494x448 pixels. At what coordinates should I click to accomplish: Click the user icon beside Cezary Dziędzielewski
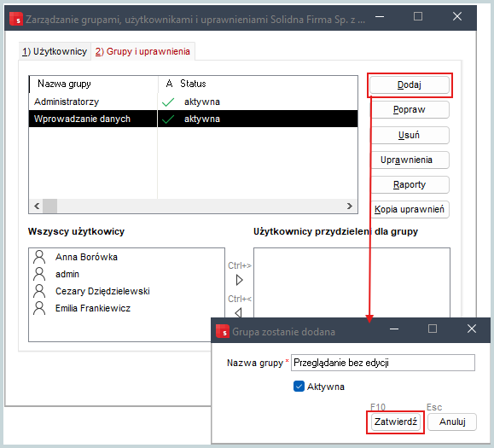pos(39,291)
